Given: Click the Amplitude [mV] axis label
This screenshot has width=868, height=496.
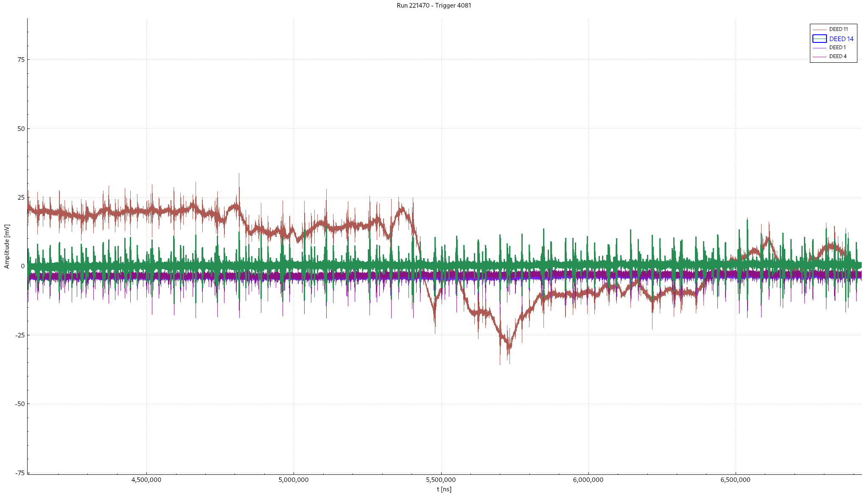Looking at the screenshot, I should click(x=7, y=246).
